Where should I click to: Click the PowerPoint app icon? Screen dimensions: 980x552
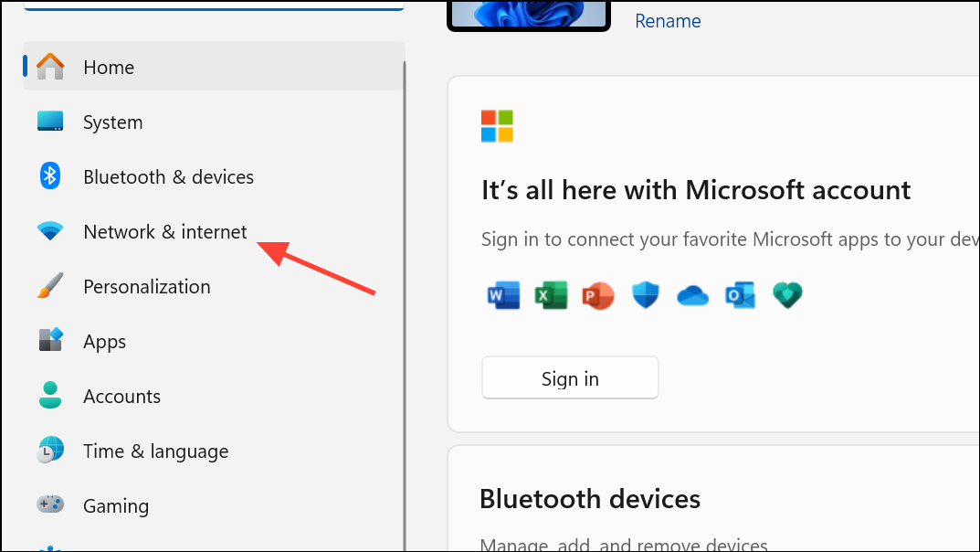(x=598, y=295)
